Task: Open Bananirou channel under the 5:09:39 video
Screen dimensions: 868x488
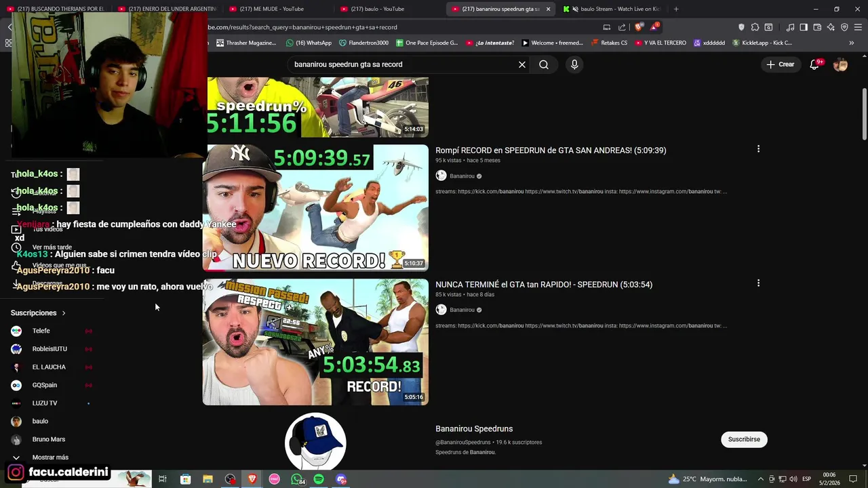Action: 462,176
